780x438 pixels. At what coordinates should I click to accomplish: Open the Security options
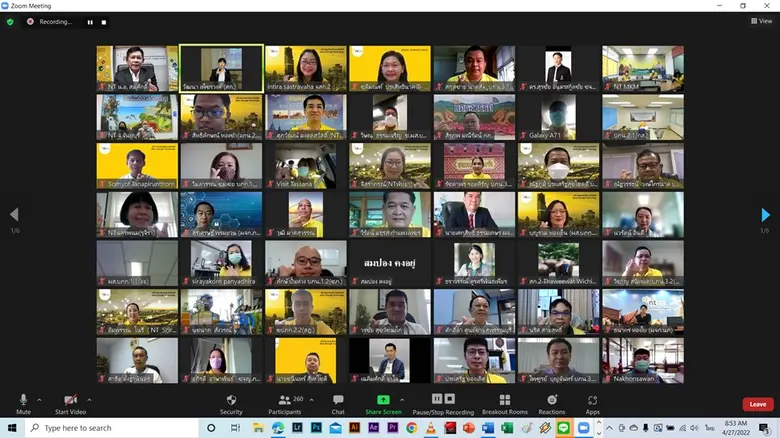(x=231, y=402)
